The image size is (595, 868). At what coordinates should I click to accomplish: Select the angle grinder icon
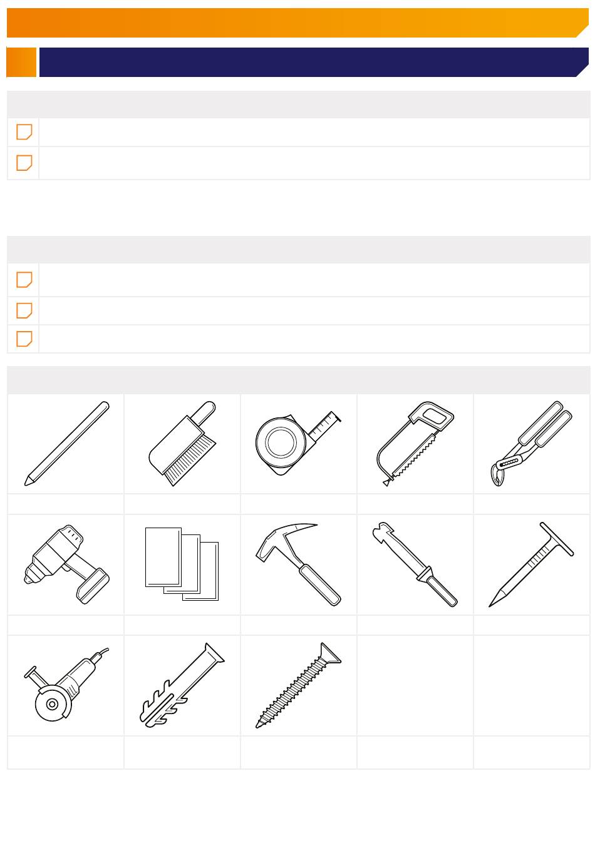(66, 685)
